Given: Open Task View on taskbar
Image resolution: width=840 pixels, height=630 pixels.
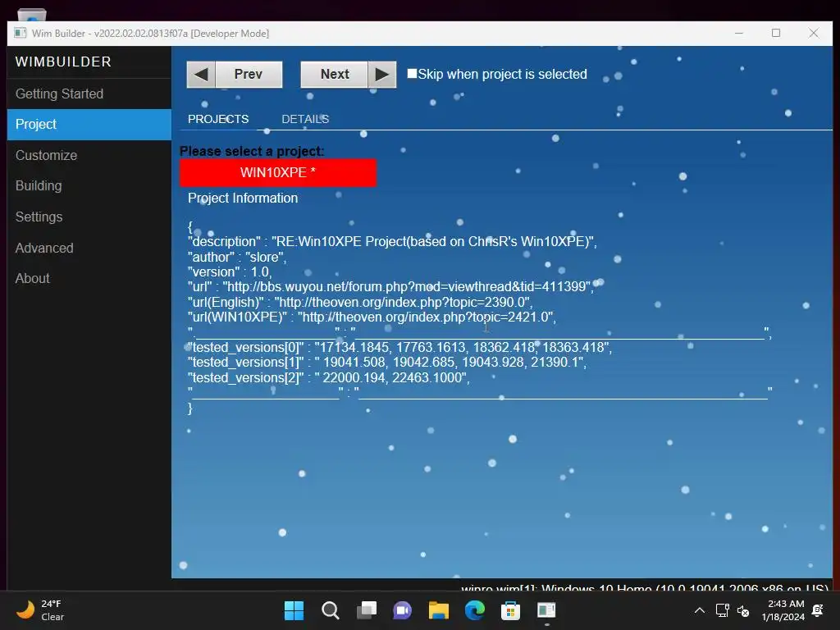Looking at the screenshot, I should [367, 610].
